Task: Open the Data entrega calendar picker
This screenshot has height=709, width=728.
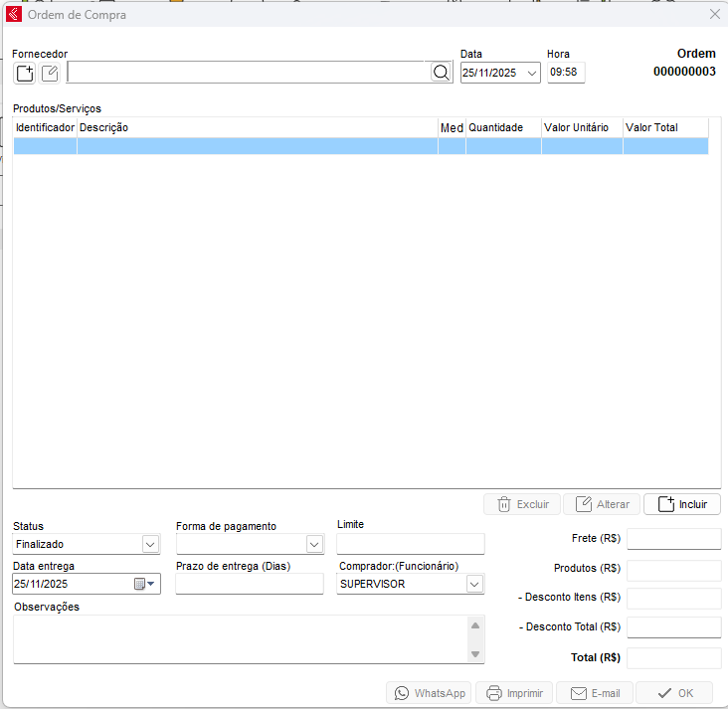Action: click(x=145, y=584)
